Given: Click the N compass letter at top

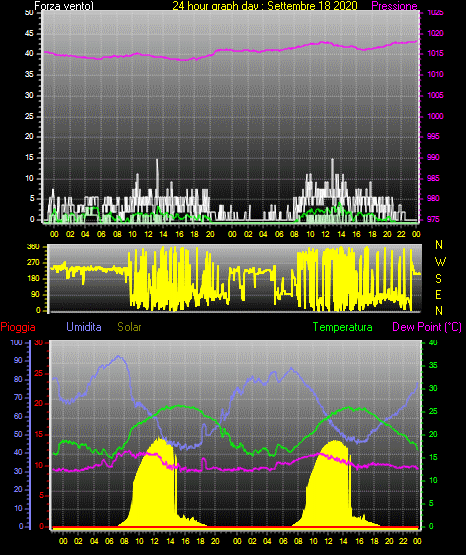Looking at the screenshot, I should click(x=439, y=245).
